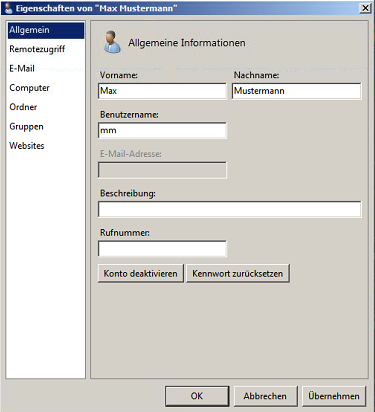Close the Eigenschaften dialog window
This screenshot has height=412, width=375.
click(365, 8)
